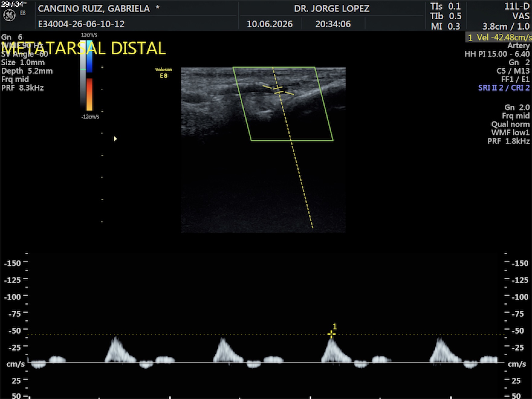Click the DR. JORGE LOPEZ field

click(332, 8)
